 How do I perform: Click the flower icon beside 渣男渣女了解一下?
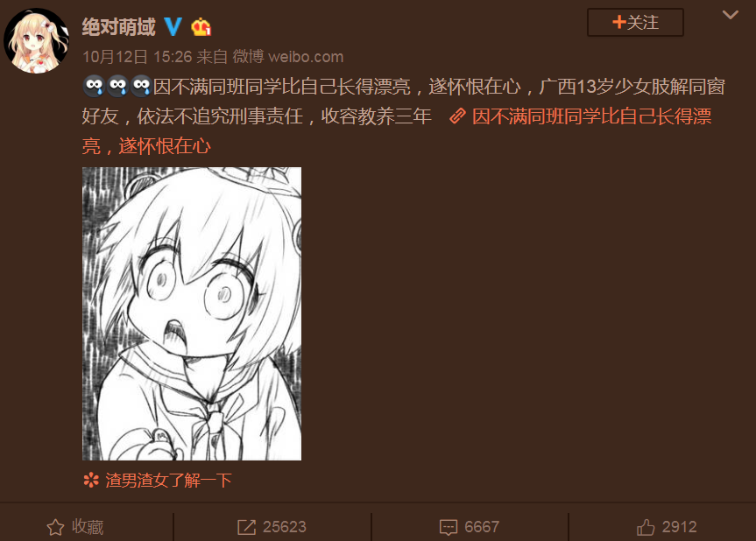point(91,481)
